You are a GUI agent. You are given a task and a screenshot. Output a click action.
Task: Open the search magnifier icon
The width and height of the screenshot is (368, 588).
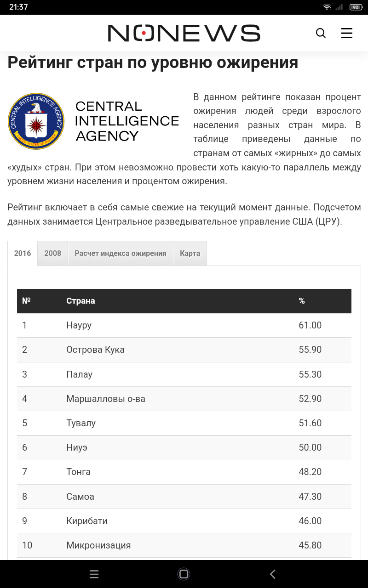pyautogui.click(x=321, y=33)
